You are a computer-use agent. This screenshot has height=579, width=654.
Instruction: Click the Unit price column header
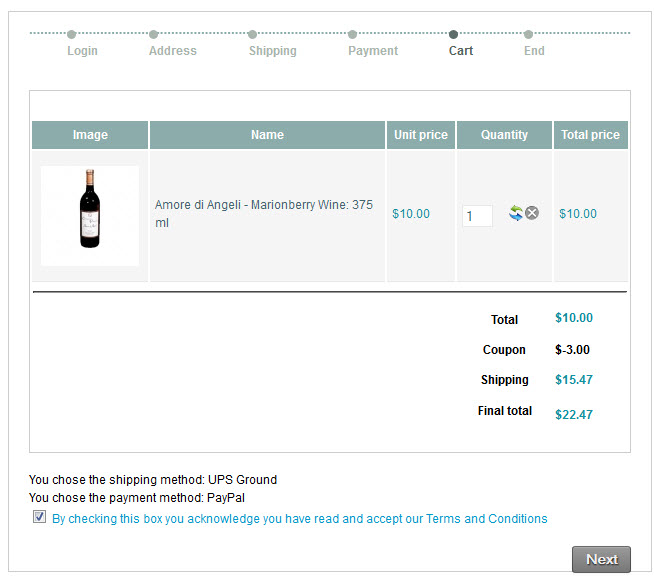click(421, 135)
